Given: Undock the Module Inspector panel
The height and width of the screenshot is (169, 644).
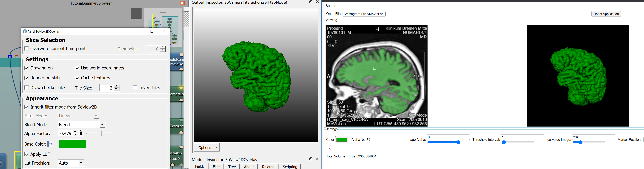Looking at the screenshot, I should 310,159.
